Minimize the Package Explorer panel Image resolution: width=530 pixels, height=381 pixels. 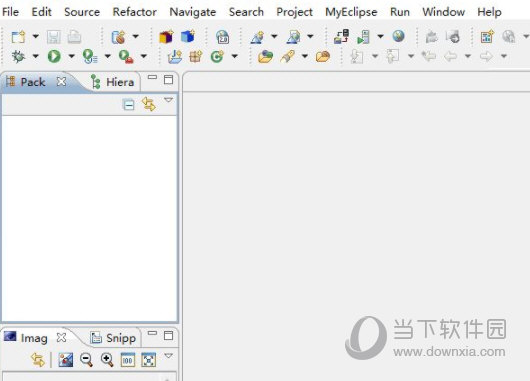(x=152, y=77)
